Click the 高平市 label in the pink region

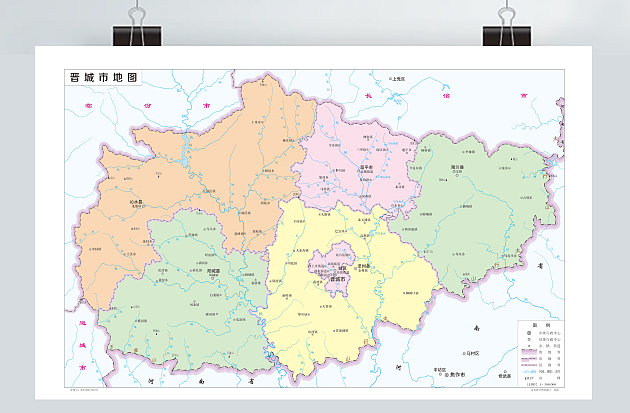[x=366, y=167]
